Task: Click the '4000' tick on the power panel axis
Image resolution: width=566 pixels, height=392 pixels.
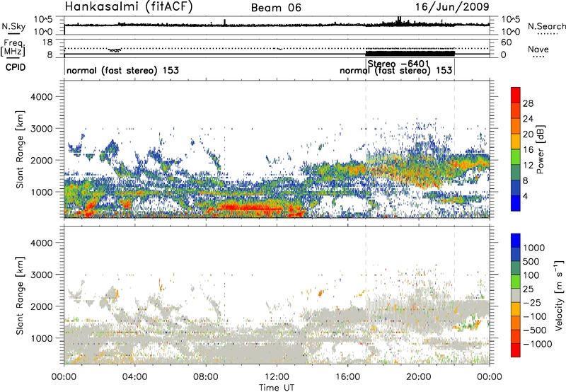Action: tap(41, 97)
